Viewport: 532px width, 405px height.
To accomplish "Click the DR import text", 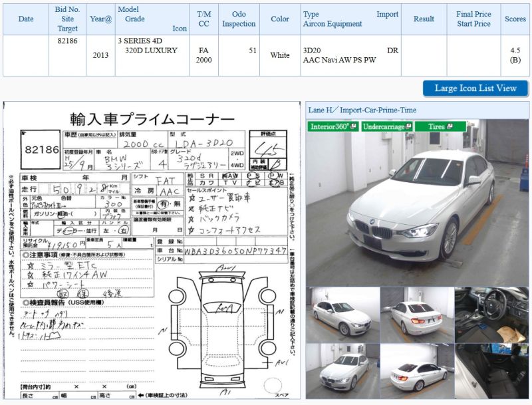I will [392, 51].
